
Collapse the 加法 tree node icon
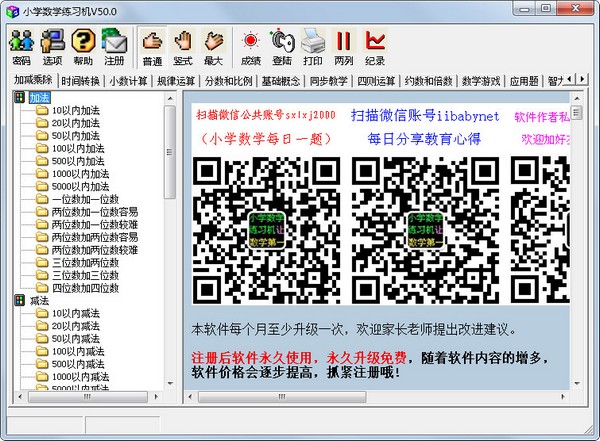pyautogui.click(x=20, y=97)
